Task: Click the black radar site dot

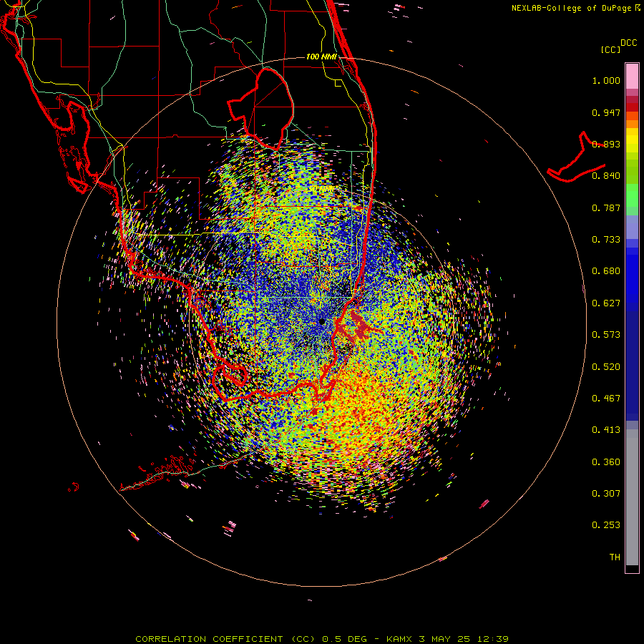Action: (322, 321)
